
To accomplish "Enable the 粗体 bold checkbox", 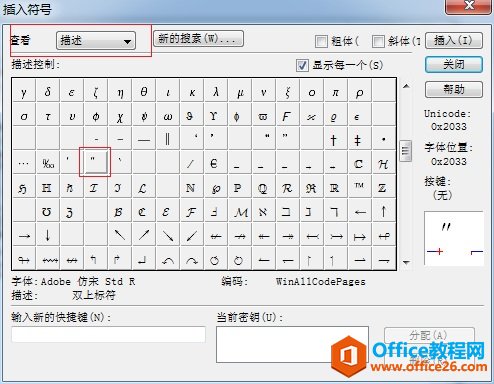I will pos(321,41).
